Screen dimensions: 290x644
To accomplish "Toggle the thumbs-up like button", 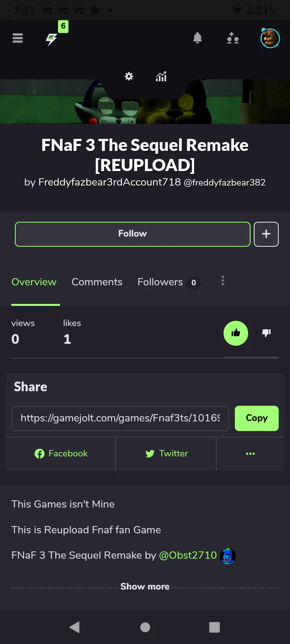I will pos(236,333).
